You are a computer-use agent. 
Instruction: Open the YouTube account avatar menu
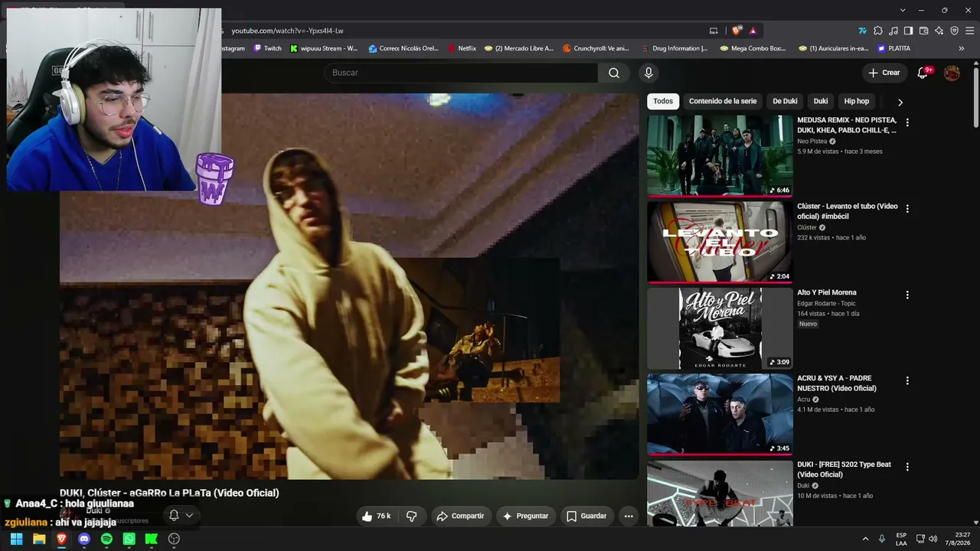pyautogui.click(x=952, y=73)
